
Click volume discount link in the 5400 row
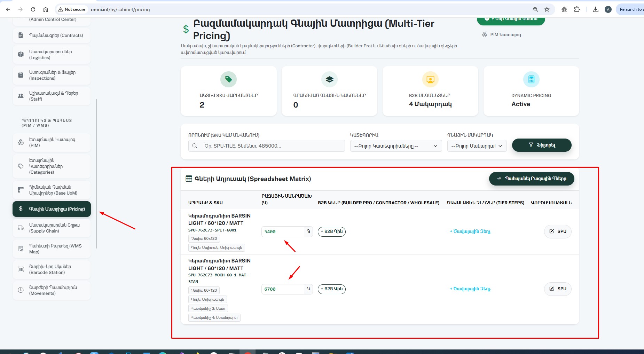point(470,231)
